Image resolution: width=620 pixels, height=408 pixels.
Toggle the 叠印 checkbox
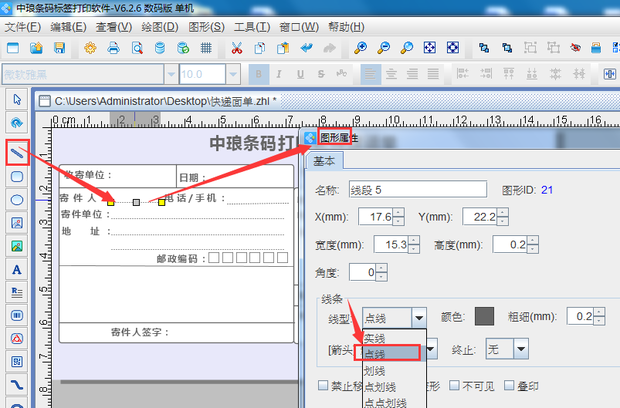[508, 385]
